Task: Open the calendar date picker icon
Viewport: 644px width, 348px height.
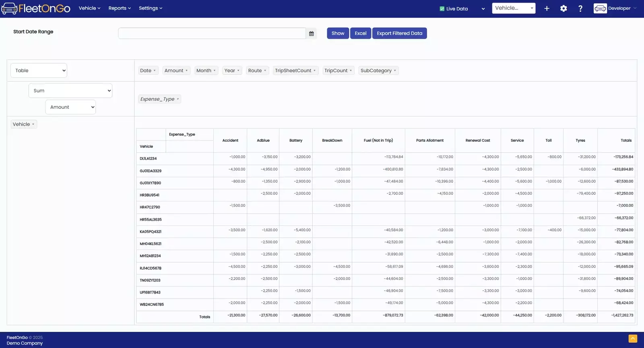Action: tap(311, 33)
